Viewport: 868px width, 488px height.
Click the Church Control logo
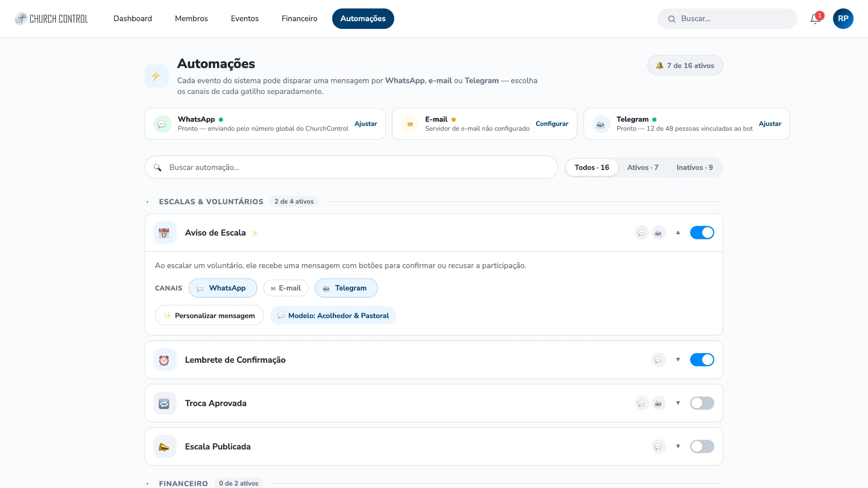[51, 19]
